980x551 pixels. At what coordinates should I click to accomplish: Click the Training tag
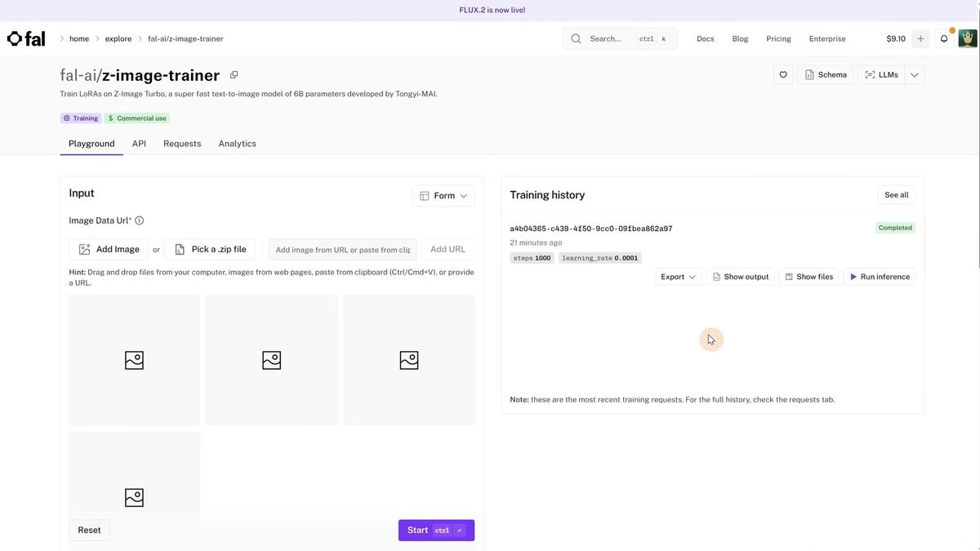(x=80, y=118)
